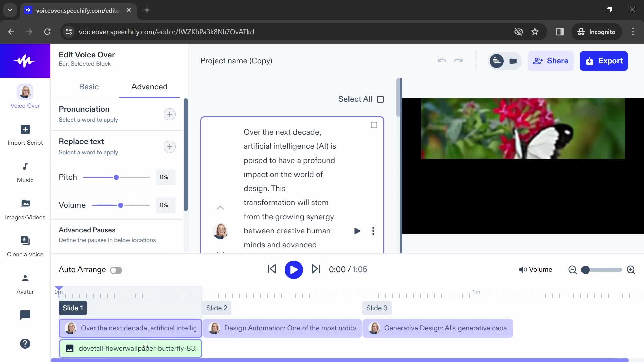This screenshot has width=644, height=362.
Task: Toggle the Auto Arrange switch
Action: coord(116,269)
